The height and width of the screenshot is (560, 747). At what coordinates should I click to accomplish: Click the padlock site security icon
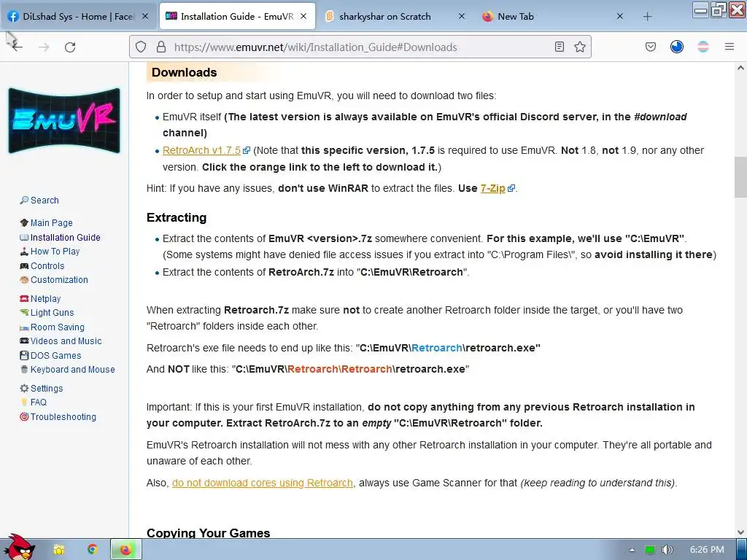click(161, 47)
